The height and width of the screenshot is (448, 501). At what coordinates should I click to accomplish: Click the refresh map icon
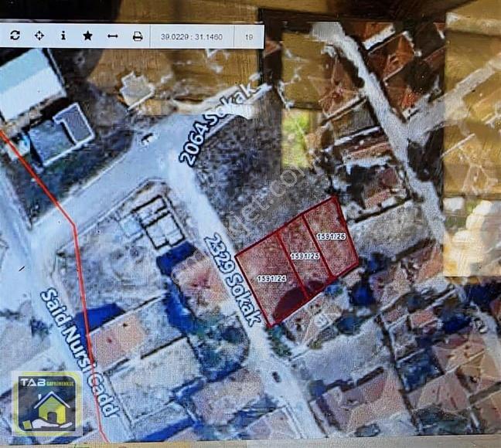[x=15, y=35]
